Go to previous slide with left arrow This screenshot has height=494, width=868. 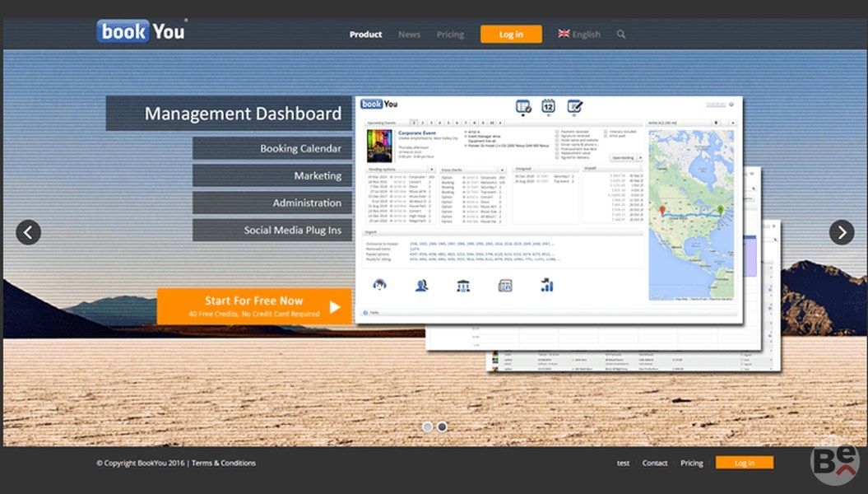(28, 232)
